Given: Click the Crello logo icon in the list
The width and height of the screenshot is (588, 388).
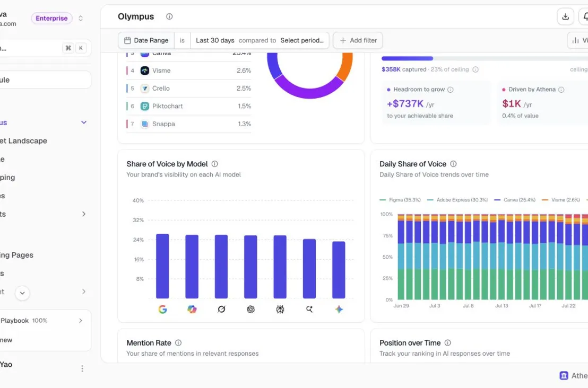Looking at the screenshot, I should pos(145,89).
